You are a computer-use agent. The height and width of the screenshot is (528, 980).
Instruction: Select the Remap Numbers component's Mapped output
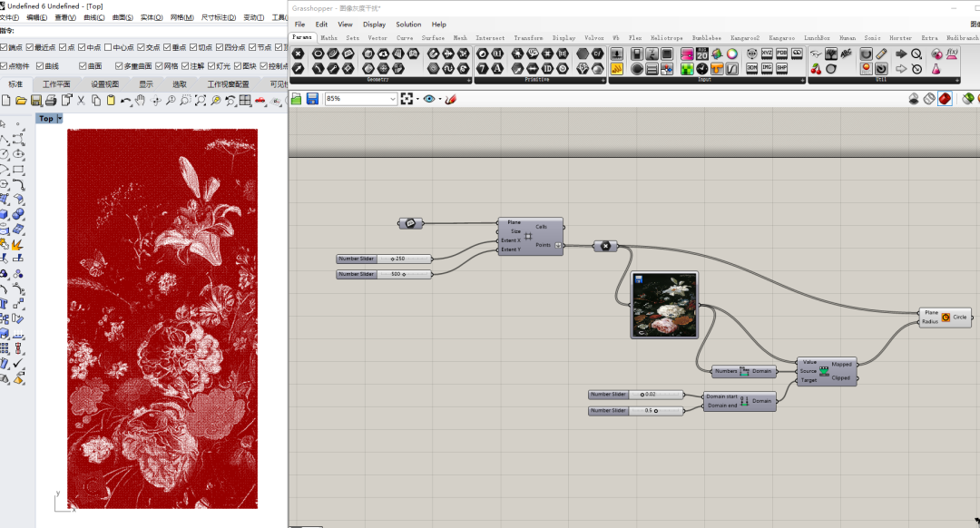point(841,365)
